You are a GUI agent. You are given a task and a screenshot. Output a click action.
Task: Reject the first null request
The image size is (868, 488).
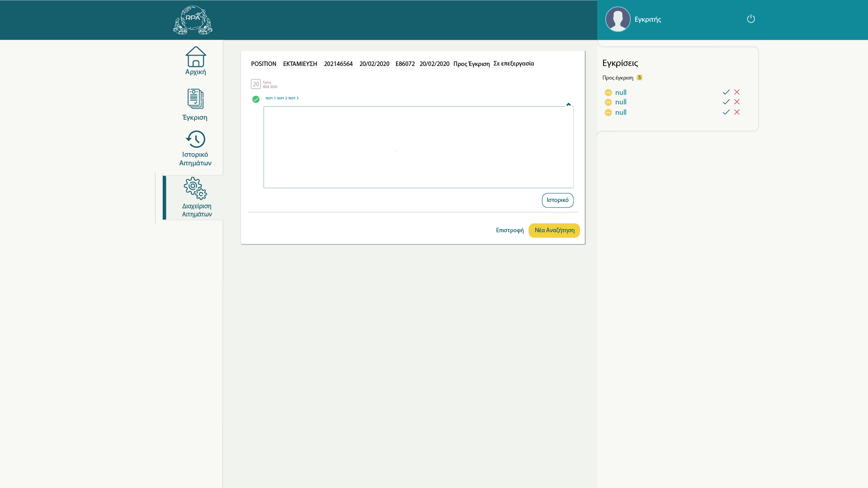[x=737, y=92]
